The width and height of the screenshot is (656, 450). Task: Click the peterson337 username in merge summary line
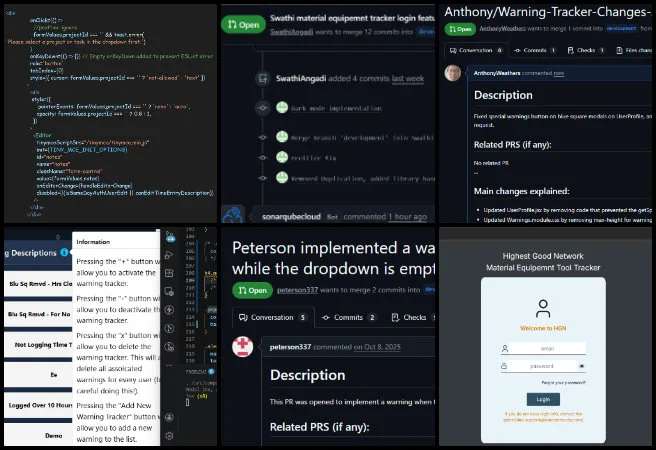(x=297, y=289)
